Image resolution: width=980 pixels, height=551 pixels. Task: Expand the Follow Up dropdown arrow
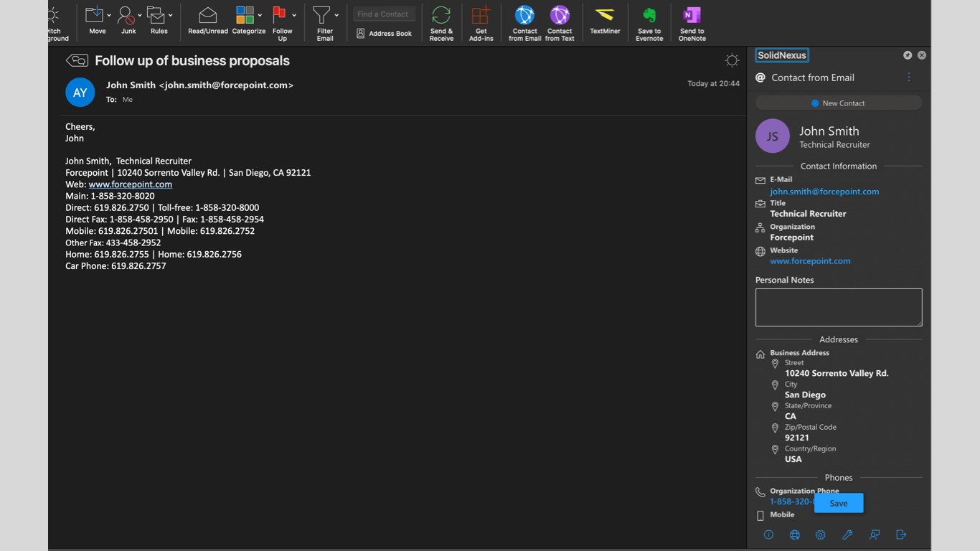(294, 15)
